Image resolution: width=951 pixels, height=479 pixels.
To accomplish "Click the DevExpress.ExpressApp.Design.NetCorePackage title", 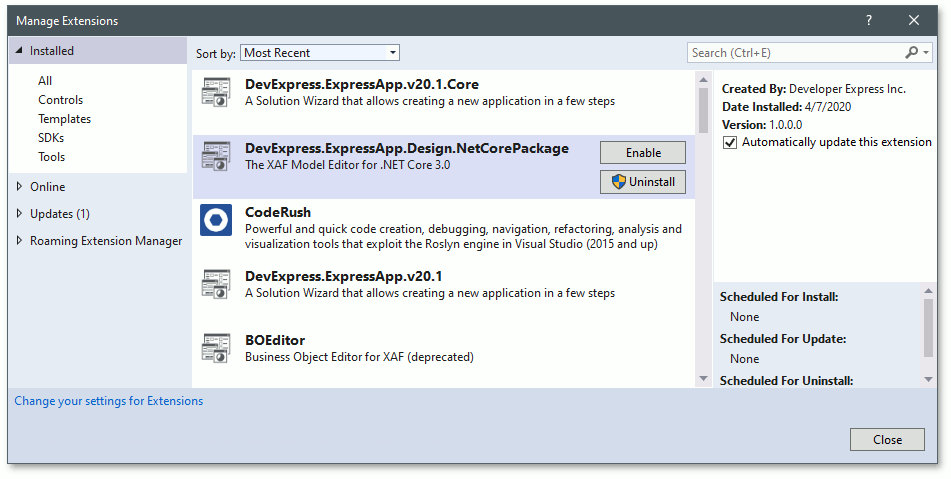I will 407,149.
